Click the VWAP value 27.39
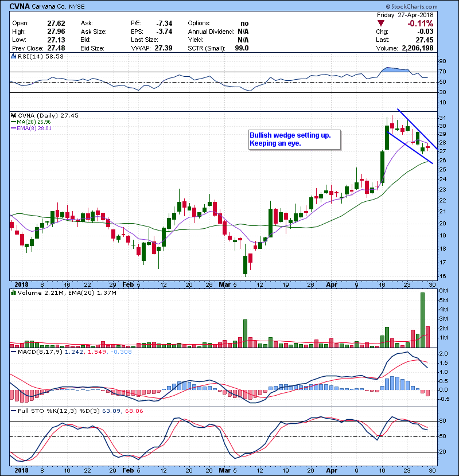Viewport: 459px width, 476px height. tap(164, 48)
